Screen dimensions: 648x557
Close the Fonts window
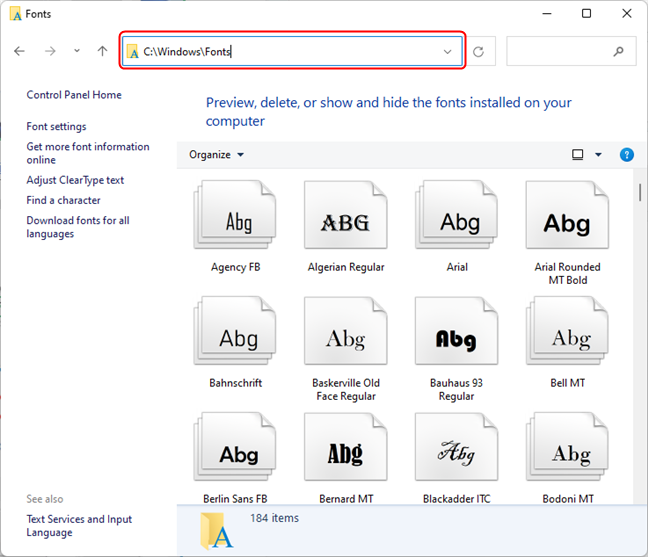627,14
